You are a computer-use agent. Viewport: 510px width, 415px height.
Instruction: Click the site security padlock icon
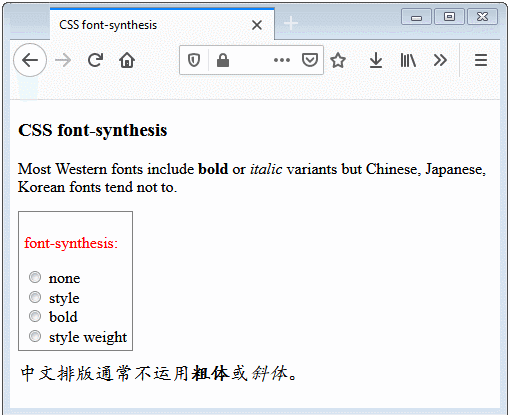[223, 60]
